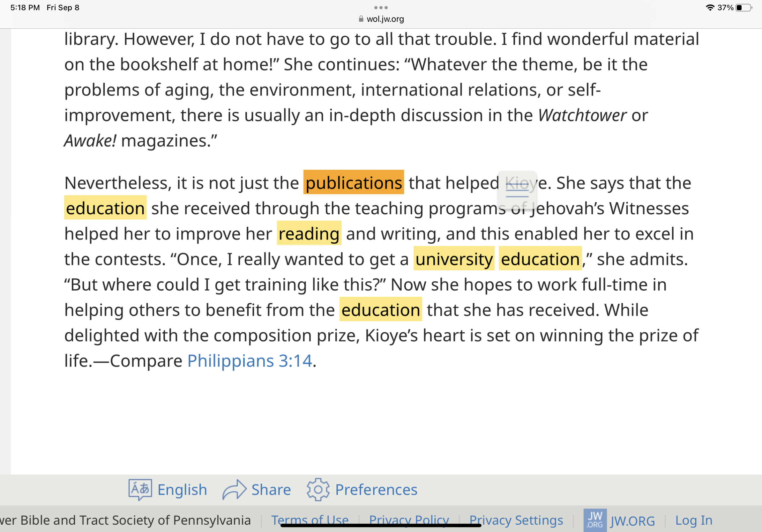Tap the Share arrow icon

234,490
